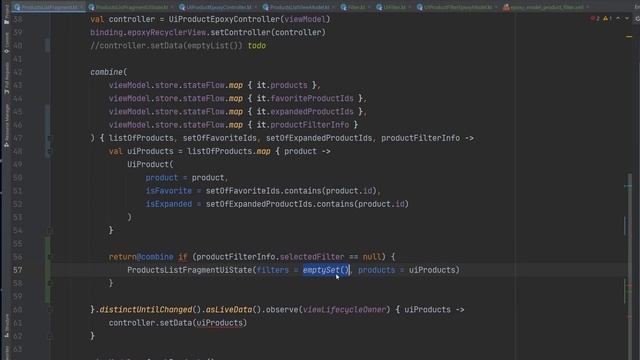This screenshot has width=640, height=360.
Task: Click 'expandedProductIds' on line 45
Action: 312,112
